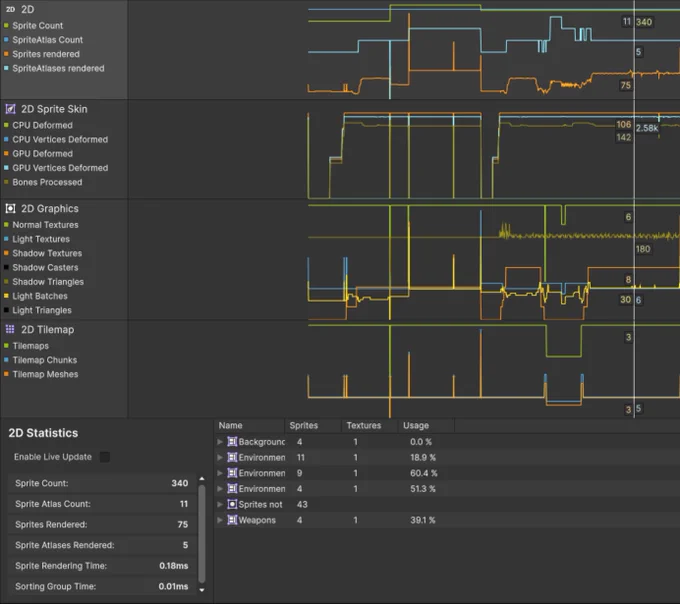Screen dimensions: 680x604
Task: Sort by the Textures column header
Action: tap(369, 426)
